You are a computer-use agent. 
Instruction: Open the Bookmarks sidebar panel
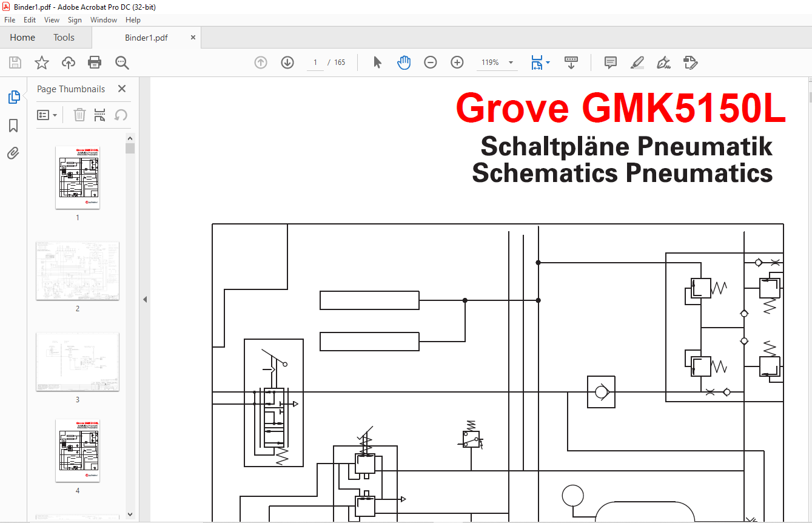13,126
